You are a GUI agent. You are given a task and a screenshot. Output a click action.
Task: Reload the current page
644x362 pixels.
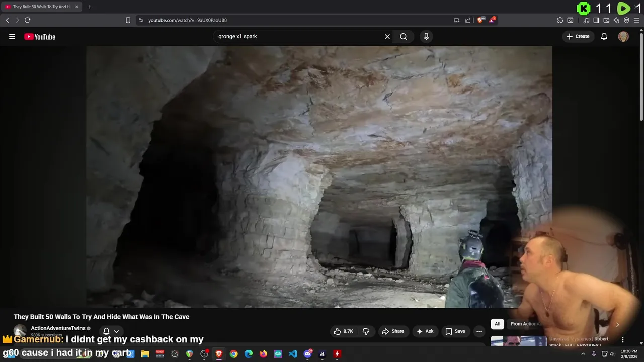27,20
